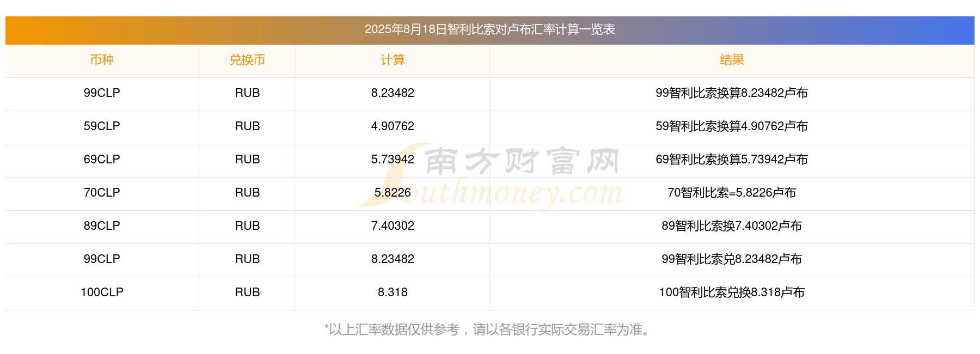Select 'RUB' in the 70CLP row
This screenshot has height=354, width=980.
[247, 193]
